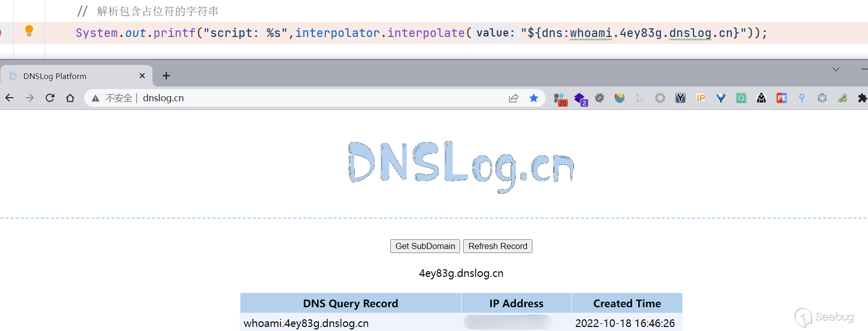
Task: Open the red FE extension
Action: tap(781, 98)
